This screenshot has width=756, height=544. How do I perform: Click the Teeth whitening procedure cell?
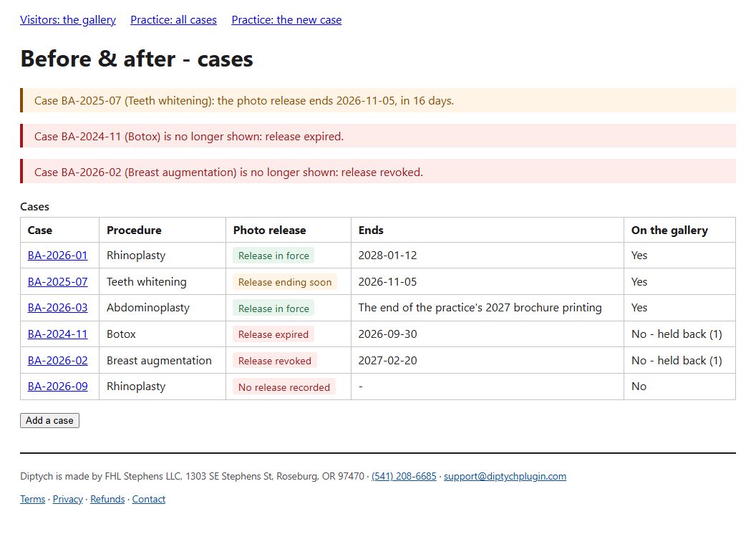pyautogui.click(x=163, y=281)
